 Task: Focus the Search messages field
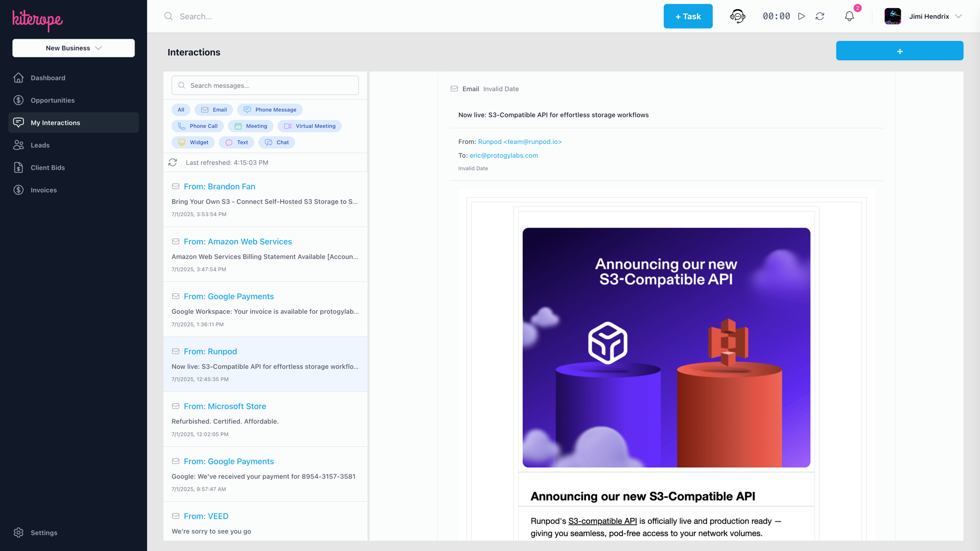(x=265, y=85)
